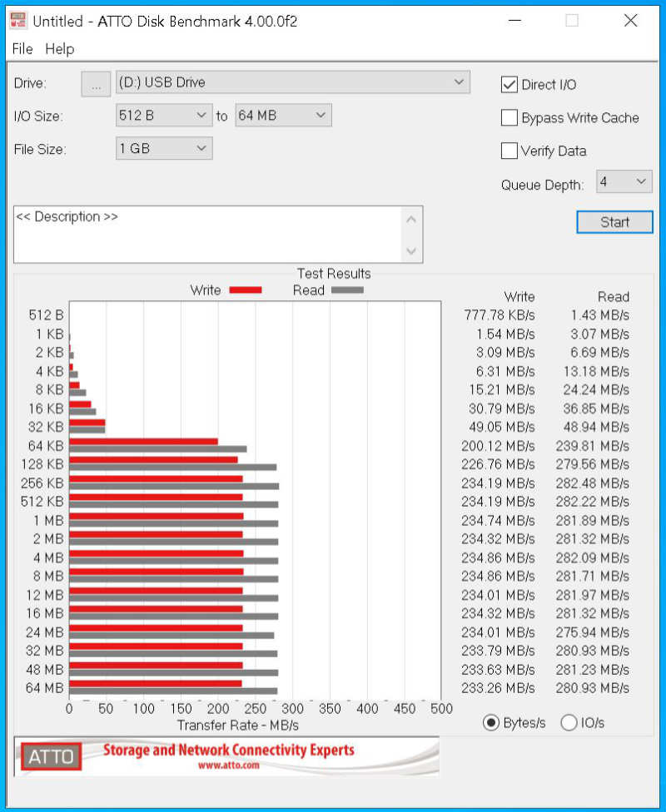Click the 777.78 KB/s write value

[499, 314]
